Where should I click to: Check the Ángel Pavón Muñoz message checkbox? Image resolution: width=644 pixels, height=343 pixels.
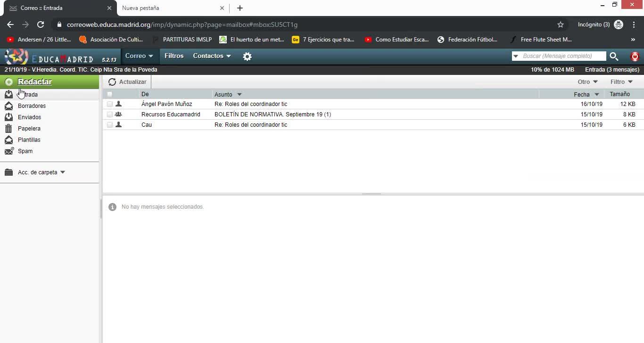pyautogui.click(x=110, y=104)
